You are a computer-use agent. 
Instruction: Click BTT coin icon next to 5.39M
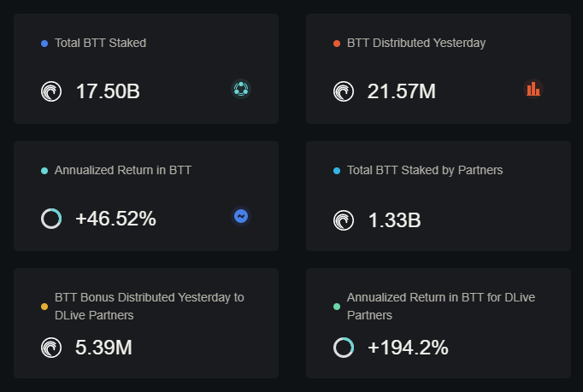(51, 348)
